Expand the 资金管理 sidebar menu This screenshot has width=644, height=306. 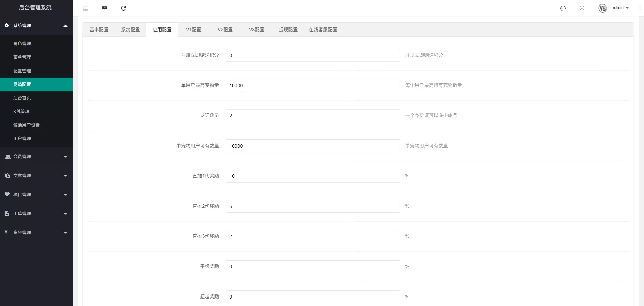pos(36,233)
